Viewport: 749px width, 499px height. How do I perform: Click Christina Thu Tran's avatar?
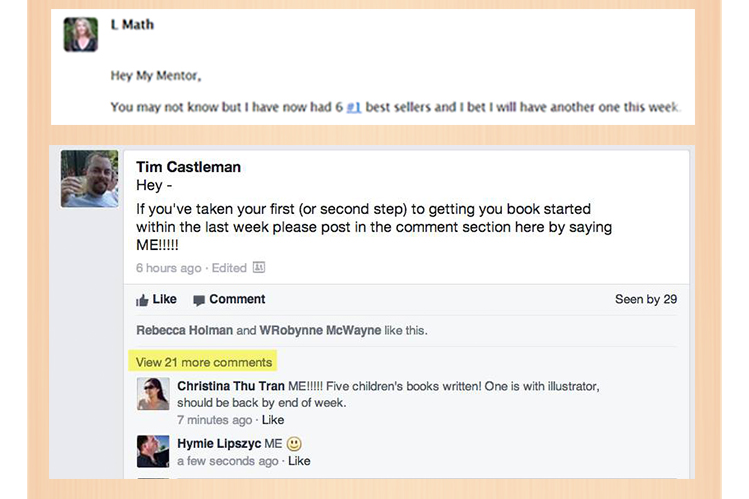(x=153, y=394)
